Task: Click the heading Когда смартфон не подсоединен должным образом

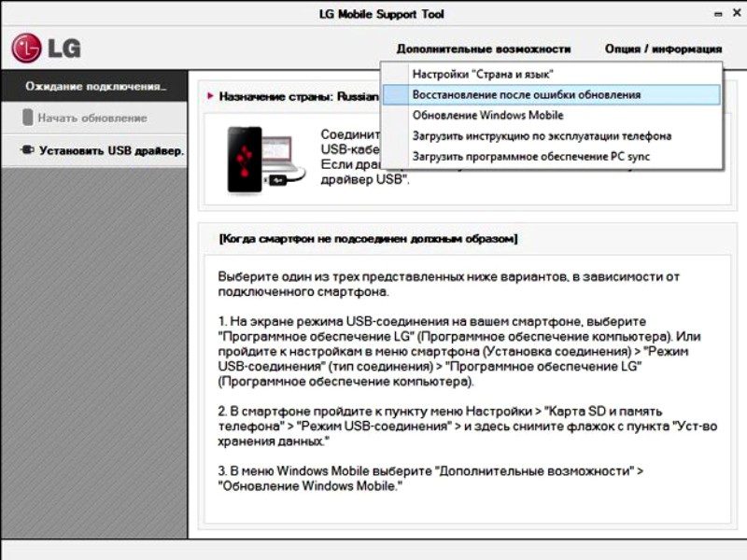Action: [368, 238]
